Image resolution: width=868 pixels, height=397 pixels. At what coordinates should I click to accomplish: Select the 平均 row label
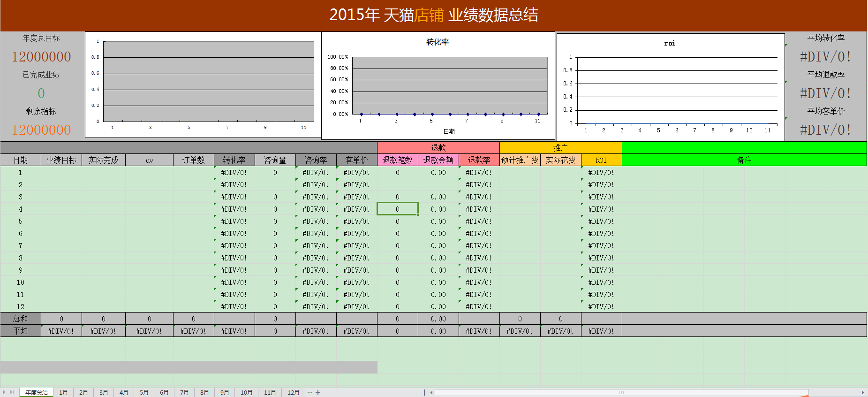pyautogui.click(x=21, y=331)
